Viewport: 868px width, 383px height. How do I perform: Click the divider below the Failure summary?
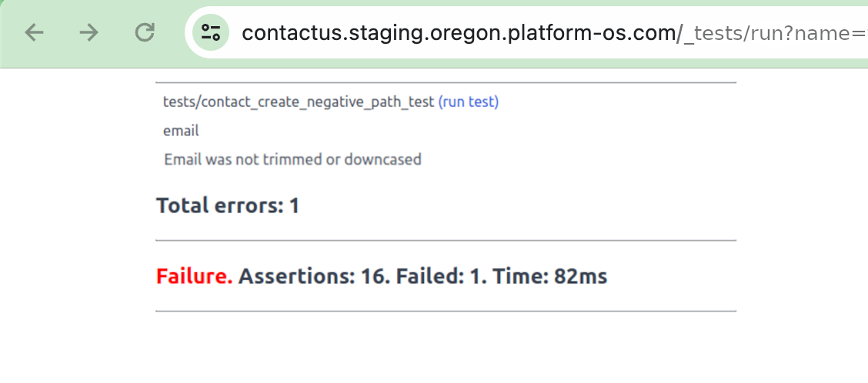click(x=446, y=311)
